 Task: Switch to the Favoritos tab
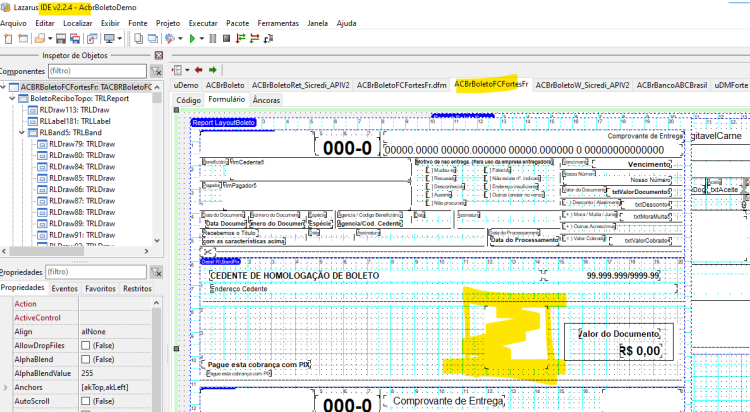[100, 289]
